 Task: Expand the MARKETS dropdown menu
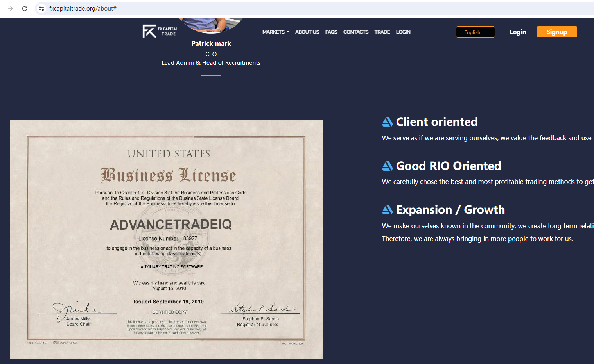tap(276, 32)
